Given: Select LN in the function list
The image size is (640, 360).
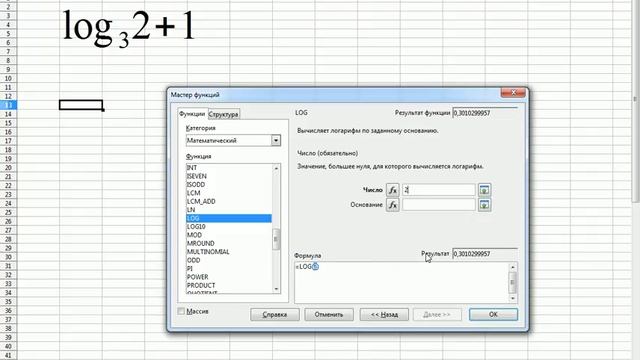Looking at the screenshot, I should [229, 210].
